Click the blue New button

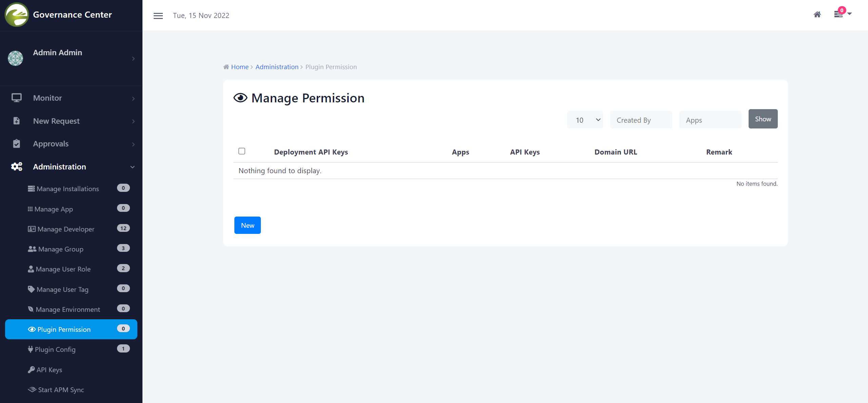(x=247, y=225)
